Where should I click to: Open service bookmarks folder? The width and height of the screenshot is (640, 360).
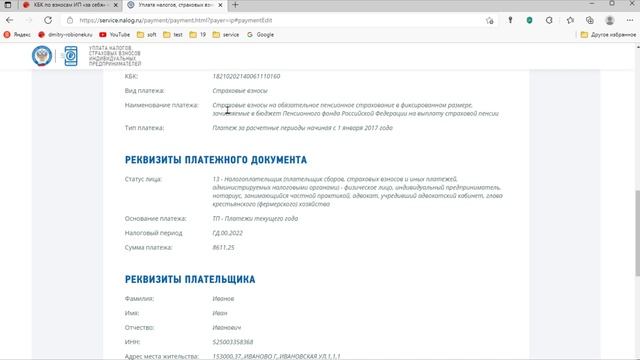point(226,35)
